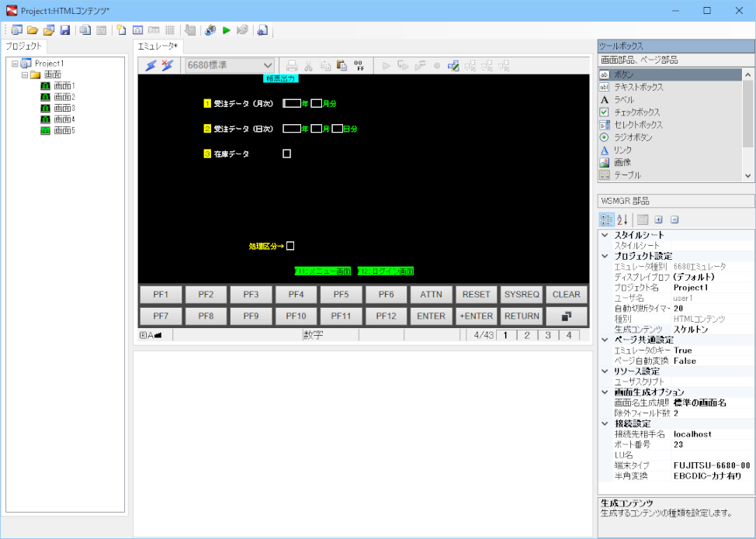Image resolution: width=756 pixels, height=539 pixels.
Task: Collapse the 接続設定 property group
Action: click(x=605, y=423)
